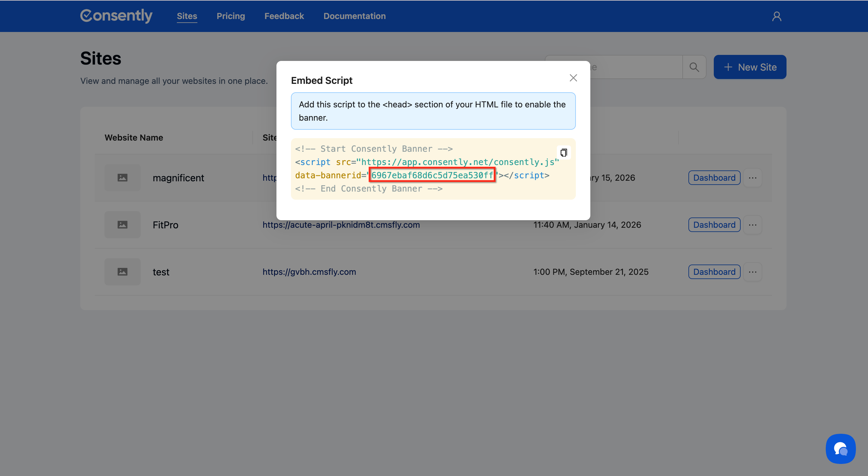Open Dashboard for test site
The image size is (868, 476).
714,272
